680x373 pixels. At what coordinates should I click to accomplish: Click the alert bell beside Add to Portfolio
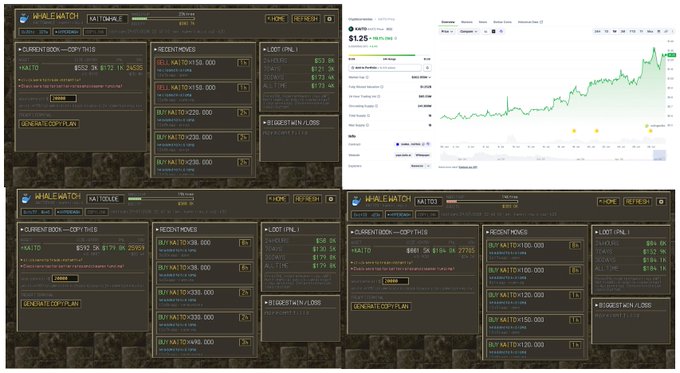427,68
